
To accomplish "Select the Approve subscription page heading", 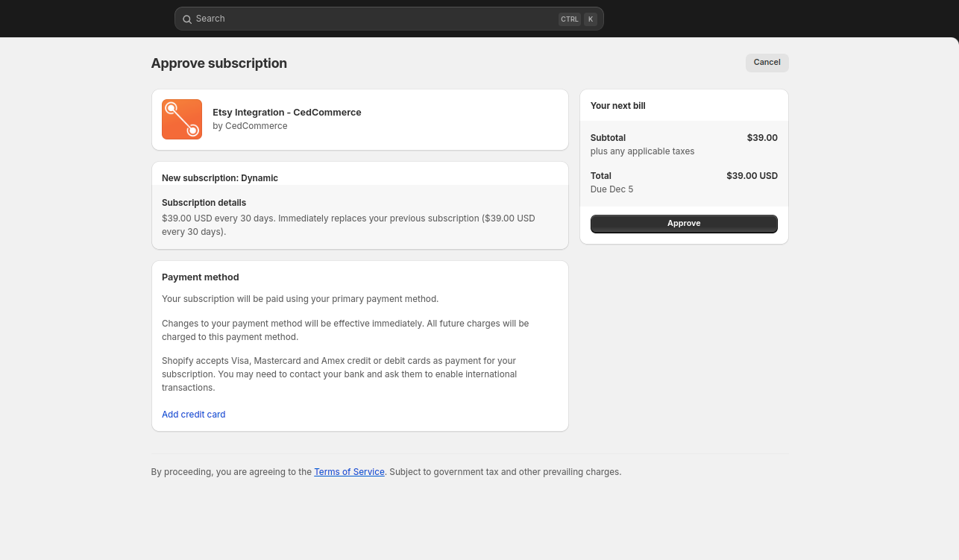I will click(218, 63).
